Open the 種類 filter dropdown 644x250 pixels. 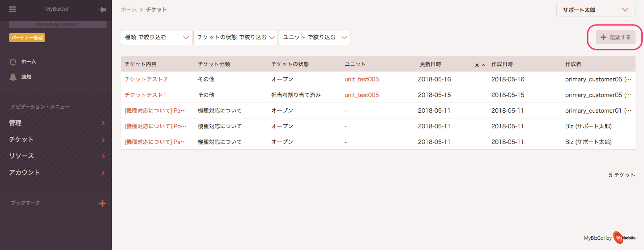(157, 38)
